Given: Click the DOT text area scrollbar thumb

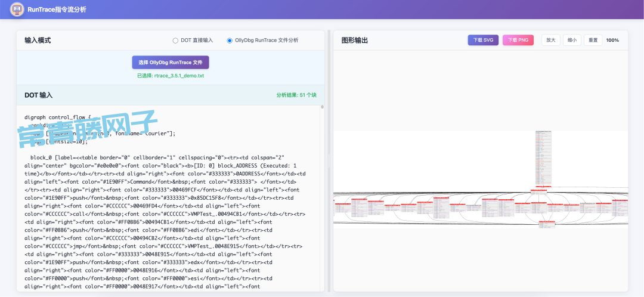Looking at the screenshot, I should 323,108.
